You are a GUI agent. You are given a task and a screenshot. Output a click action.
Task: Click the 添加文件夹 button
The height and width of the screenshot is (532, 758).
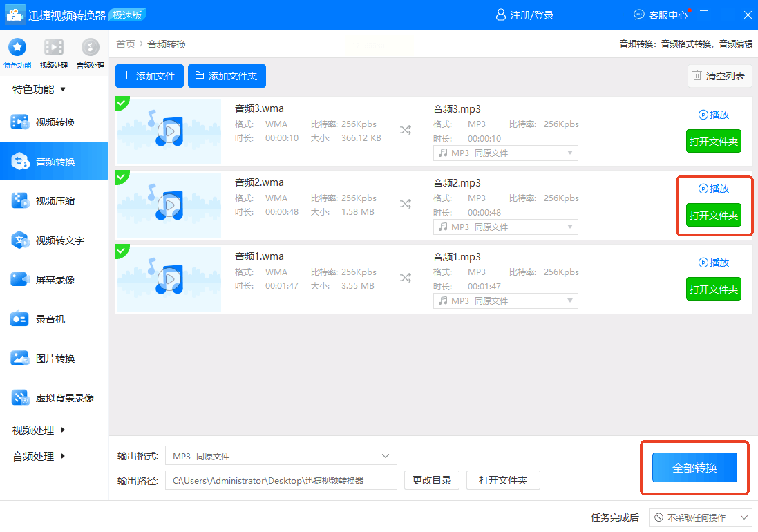(227, 76)
